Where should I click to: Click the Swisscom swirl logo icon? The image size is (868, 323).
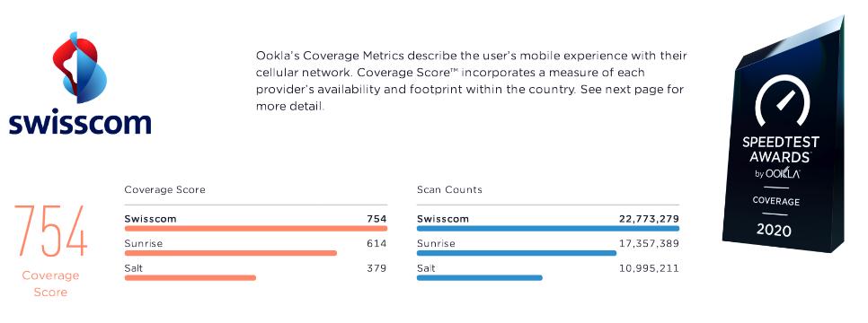point(78,67)
